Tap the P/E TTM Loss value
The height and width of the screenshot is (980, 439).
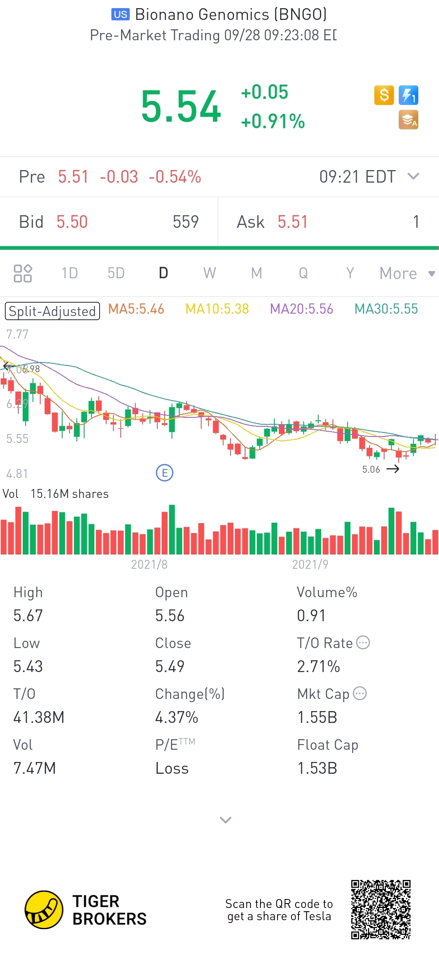point(172,768)
